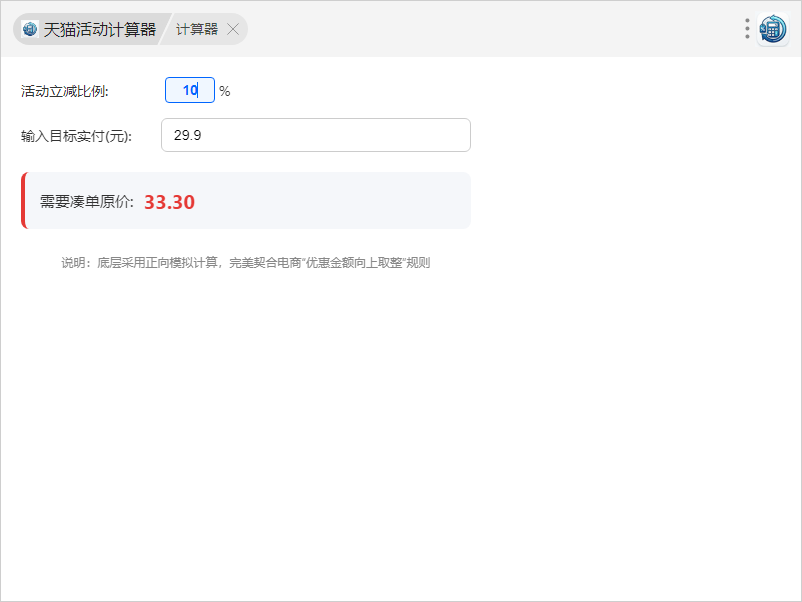Click the 说明 note text below the result
802x602 pixels.
click(x=74, y=263)
